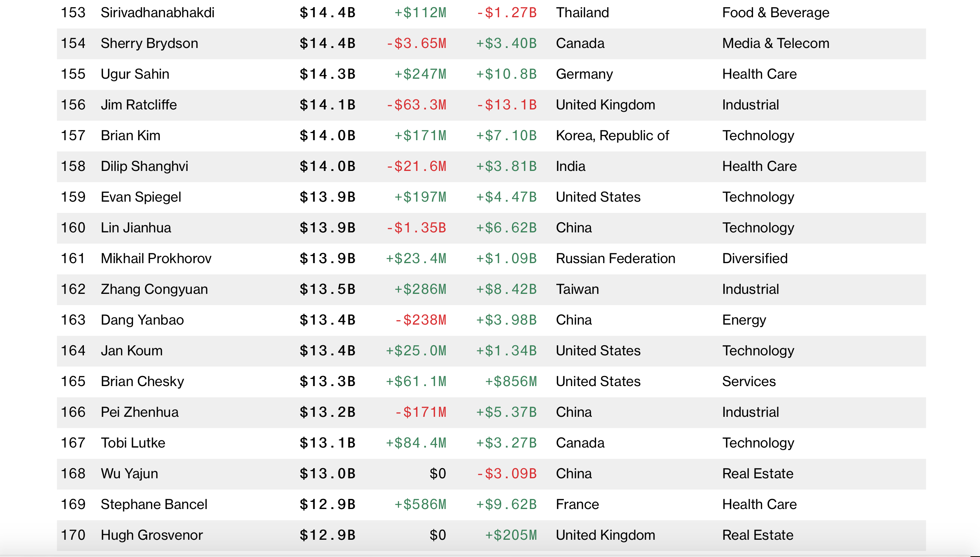Click the Sirivadhanabhakdi name link
The width and height of the screenshot is (980, 557).
click(157, 13)
